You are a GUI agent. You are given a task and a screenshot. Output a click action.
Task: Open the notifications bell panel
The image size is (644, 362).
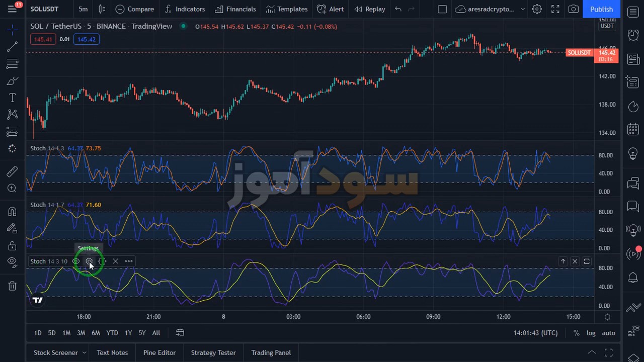click(x=633, y=278)
